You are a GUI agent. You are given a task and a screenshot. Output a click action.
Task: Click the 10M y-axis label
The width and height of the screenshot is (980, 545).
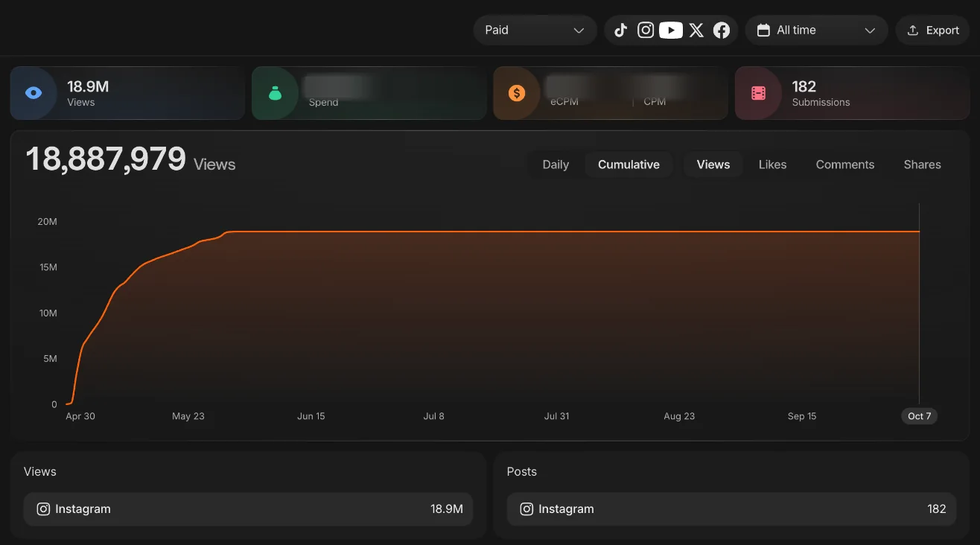[48, 313]
